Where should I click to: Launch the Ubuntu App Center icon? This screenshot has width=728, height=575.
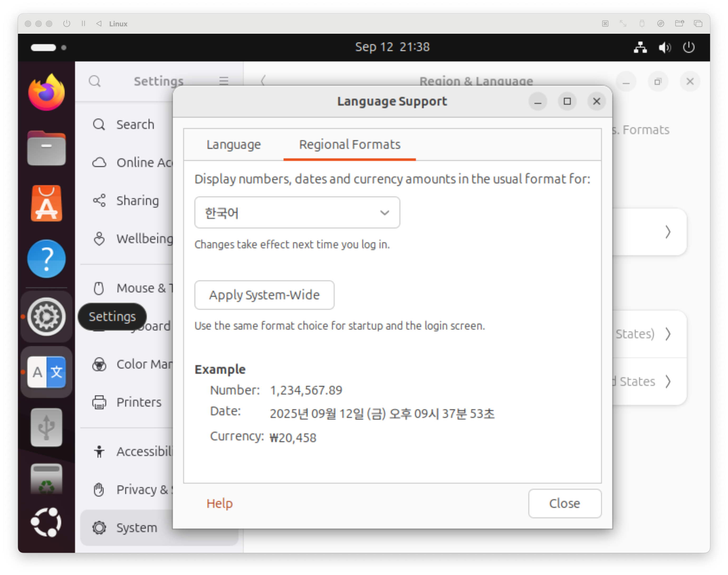coord(46,204)
